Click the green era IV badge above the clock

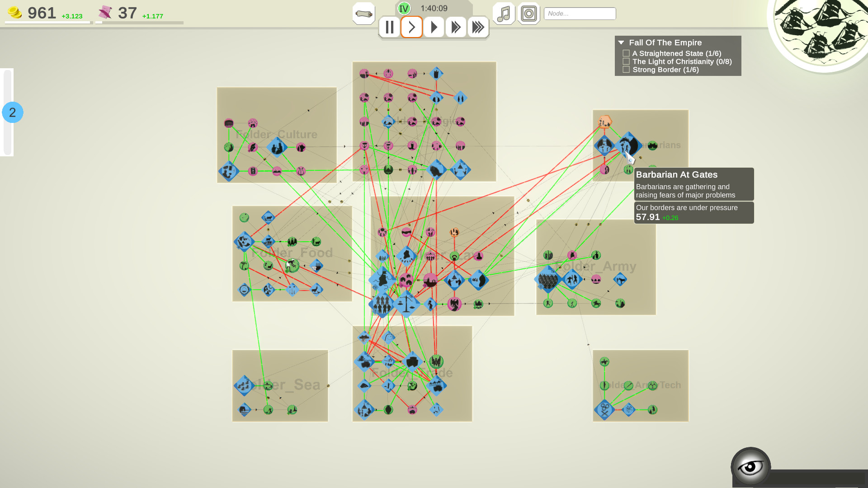(x=404, y=8)
